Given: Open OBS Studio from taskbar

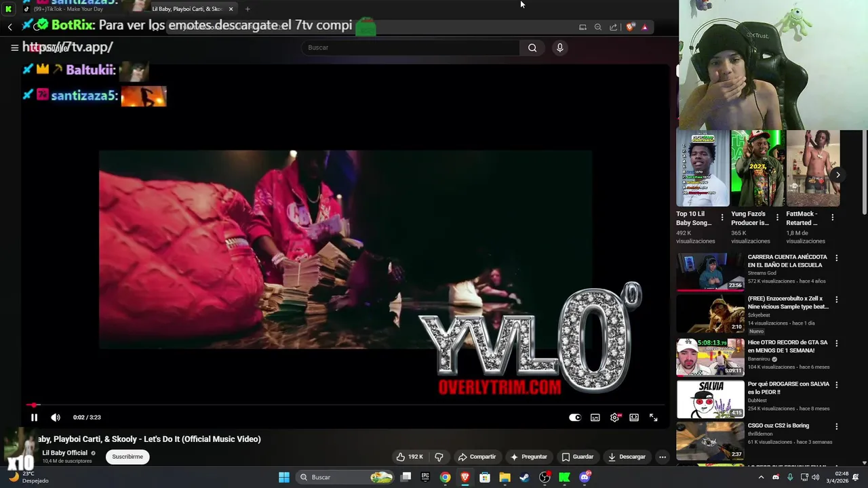Looking at the screenshot, I should [545, 477].
